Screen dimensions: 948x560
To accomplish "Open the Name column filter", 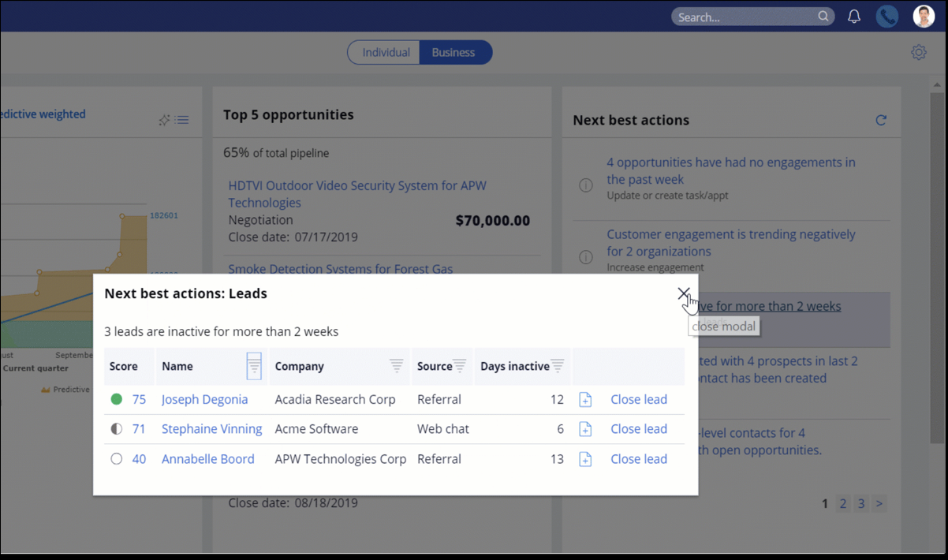I will click(x=253, y=366).
